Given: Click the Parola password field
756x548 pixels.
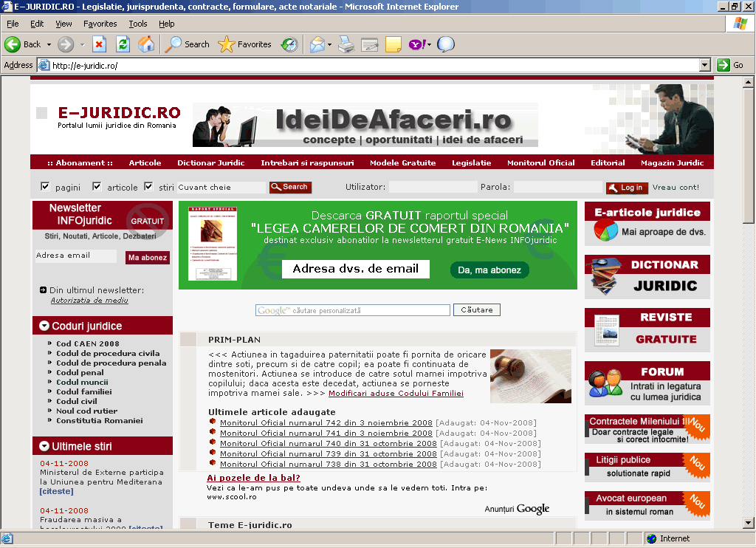Looking at the screenshot, I should click(x=558, y=187).
